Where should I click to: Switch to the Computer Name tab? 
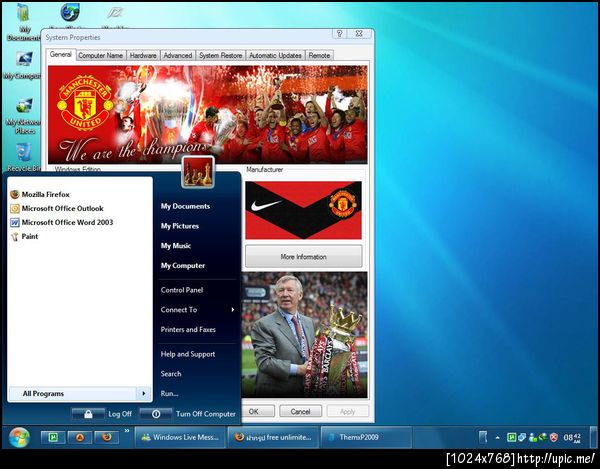[100, 55]
